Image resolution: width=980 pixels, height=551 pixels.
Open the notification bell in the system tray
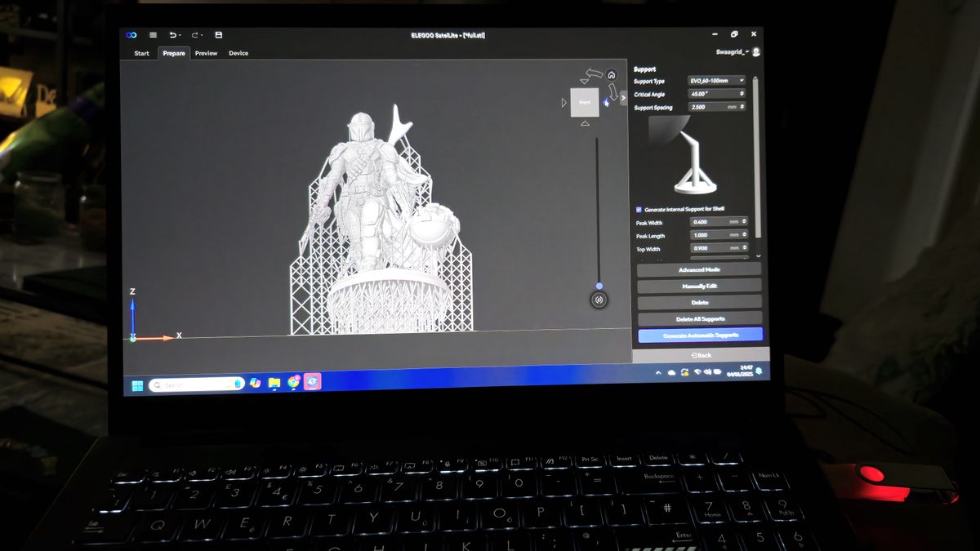[x=759, y=371]
